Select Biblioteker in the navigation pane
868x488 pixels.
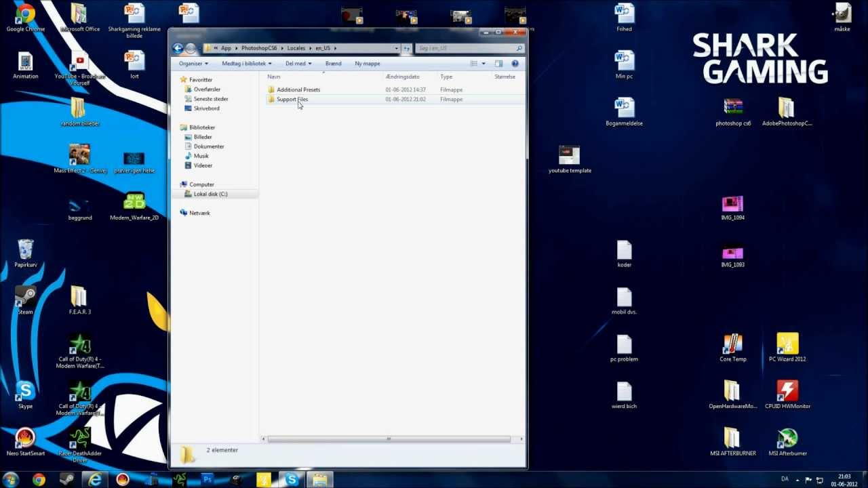[201, 127]
